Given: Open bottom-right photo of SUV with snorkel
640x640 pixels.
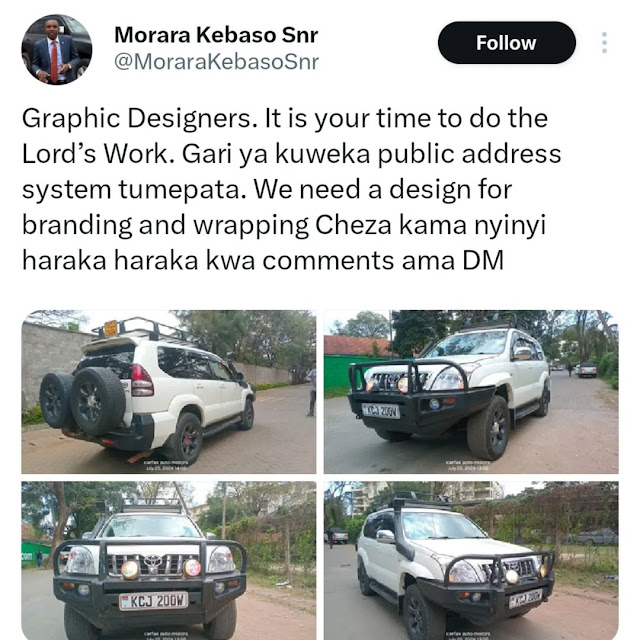Looking at the screenshot, I should (471, 560).
